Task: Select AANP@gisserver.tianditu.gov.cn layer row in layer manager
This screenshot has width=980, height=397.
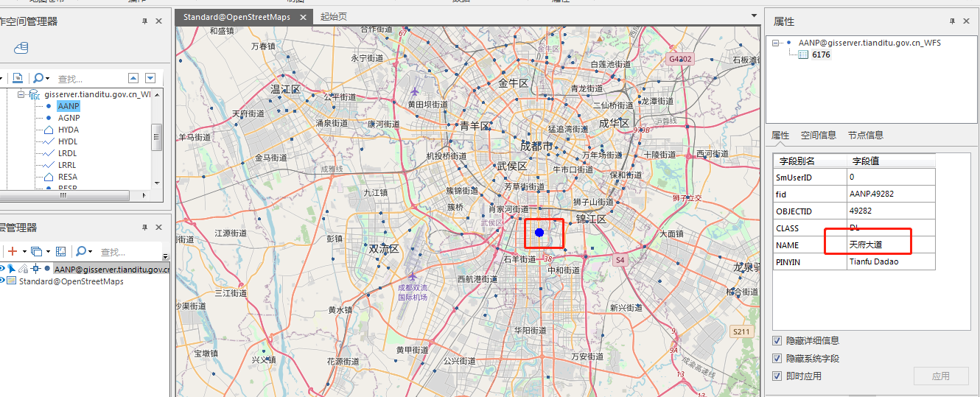Action: 112,270
